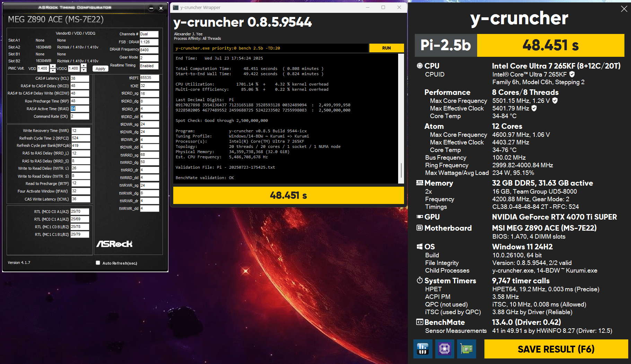Click 'BenchMate validation: OK' output line
The image size is (631, 364).
[205, 178]
